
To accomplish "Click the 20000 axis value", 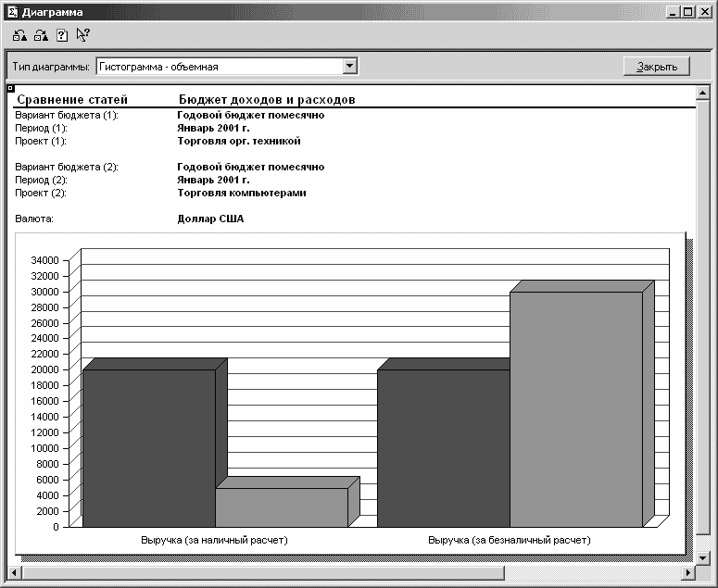I will 44,369.
